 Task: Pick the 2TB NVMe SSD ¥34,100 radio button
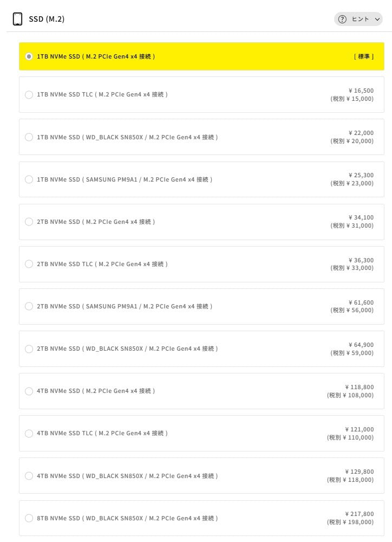click(29, 222)
